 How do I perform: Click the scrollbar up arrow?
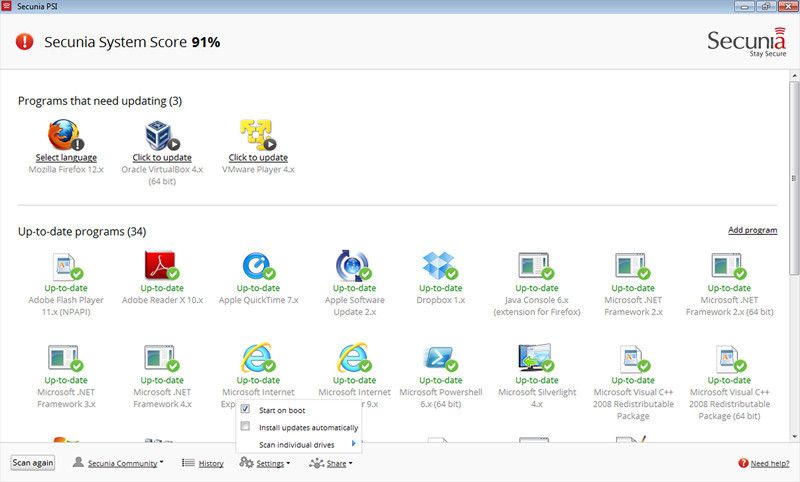click(794, 75)
